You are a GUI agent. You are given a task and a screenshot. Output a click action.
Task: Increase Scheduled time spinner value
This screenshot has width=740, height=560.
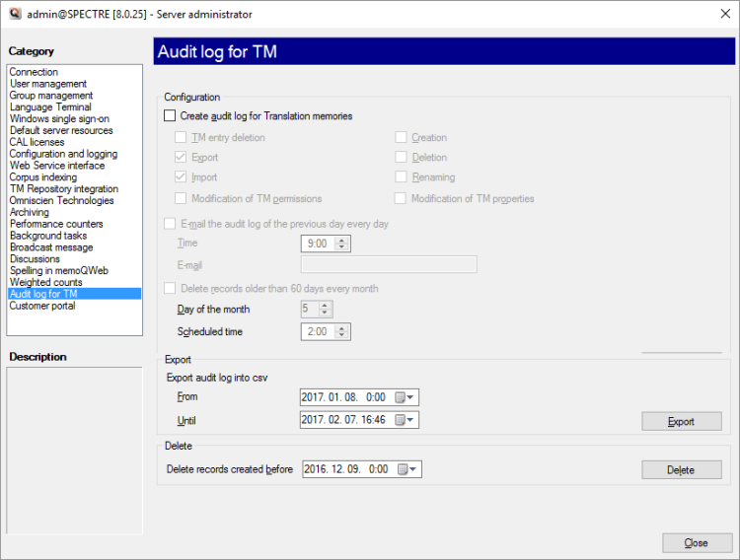pos(341,328)
